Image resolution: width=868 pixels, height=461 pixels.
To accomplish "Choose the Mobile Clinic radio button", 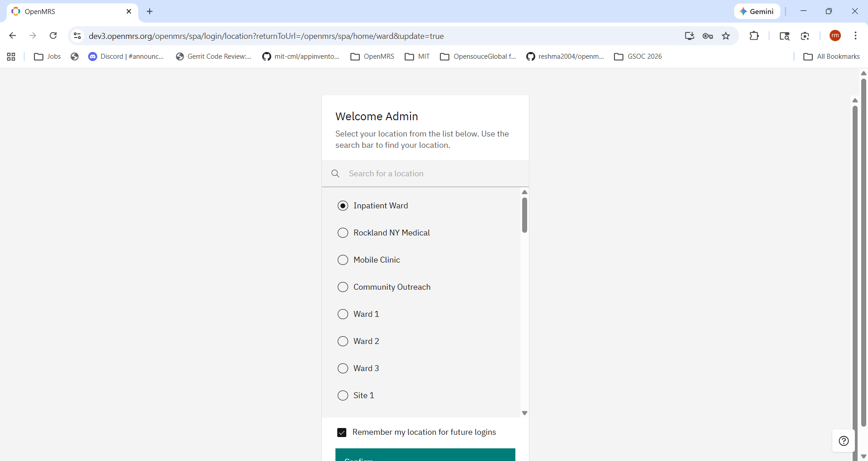I will click(343, 260).
